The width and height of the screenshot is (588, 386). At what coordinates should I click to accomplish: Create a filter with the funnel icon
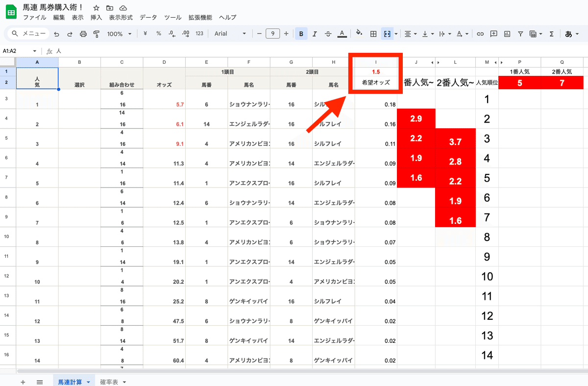tap(520, 34)
